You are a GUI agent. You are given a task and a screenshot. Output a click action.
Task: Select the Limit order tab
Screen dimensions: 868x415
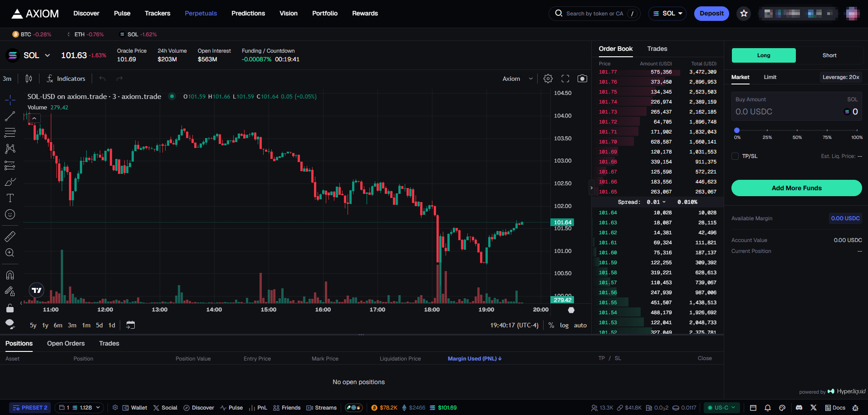coord(770,77)
